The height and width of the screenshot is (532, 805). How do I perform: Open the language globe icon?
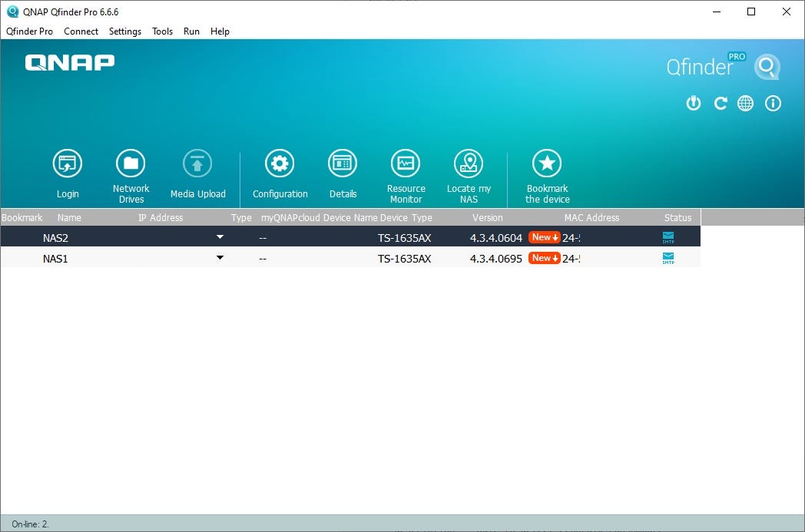(x=746, y=103)
